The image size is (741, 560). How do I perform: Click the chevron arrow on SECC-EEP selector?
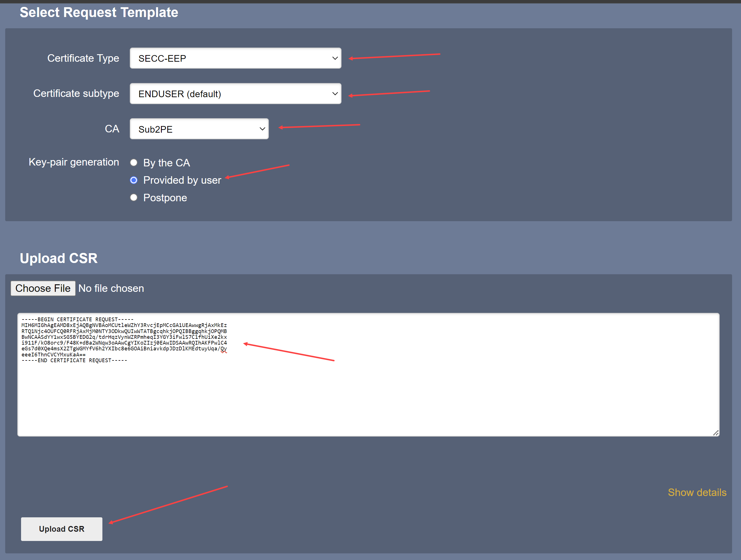335,58
